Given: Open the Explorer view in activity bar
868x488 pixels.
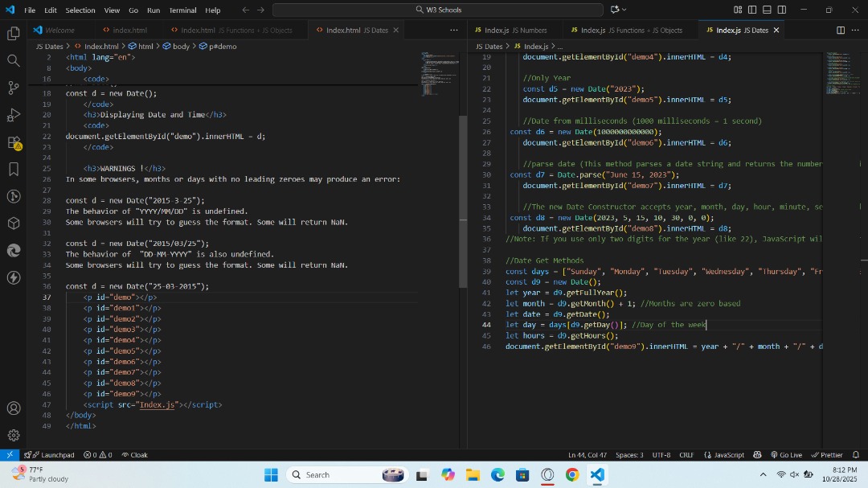Looking at the screenshot, I should pos(14,33).
